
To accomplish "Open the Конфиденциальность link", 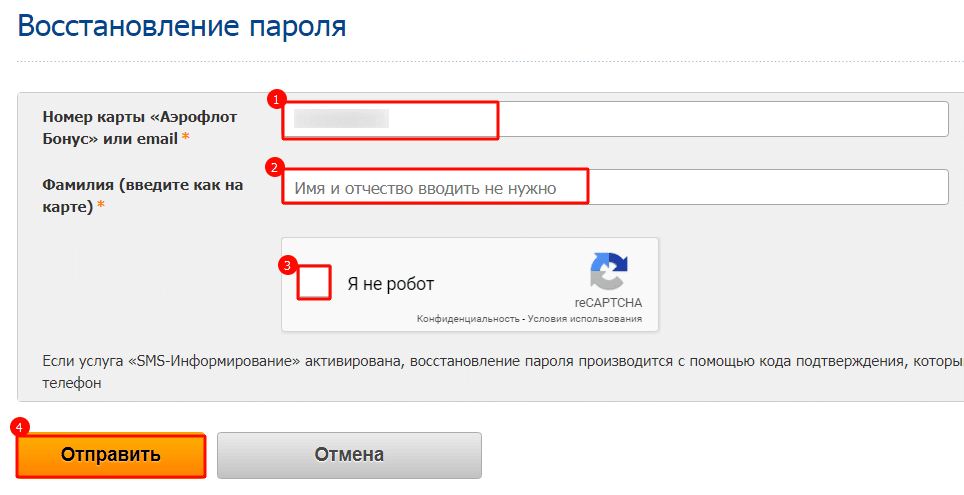I will pos(466,319).
